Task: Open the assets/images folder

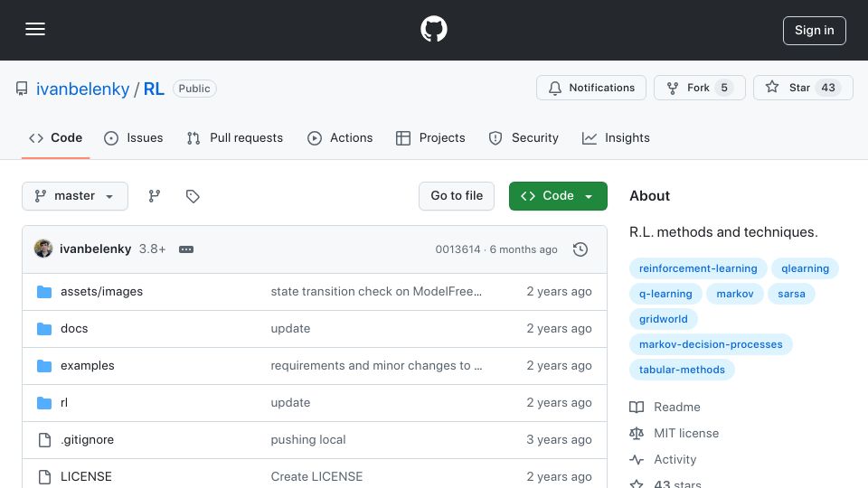Action: click(101, 292)
